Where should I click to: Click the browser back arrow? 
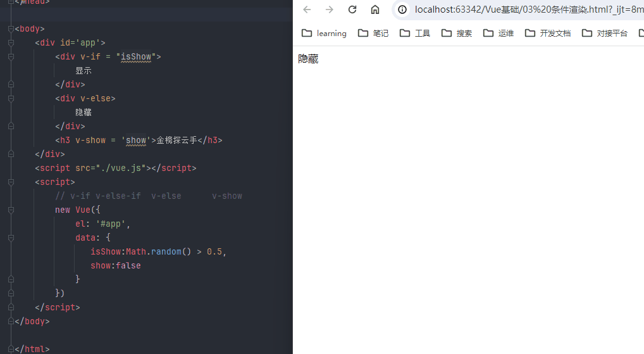pos(307,9)
